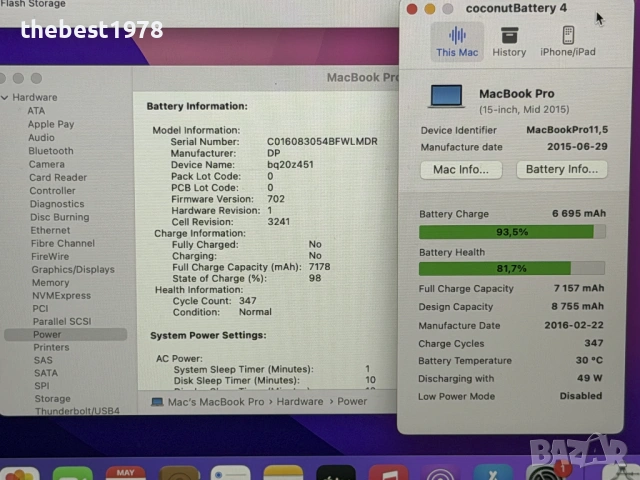This screenshot has width=640, height=480.
Task: Click Hardware in the path bar
Action: pos(300,402)
